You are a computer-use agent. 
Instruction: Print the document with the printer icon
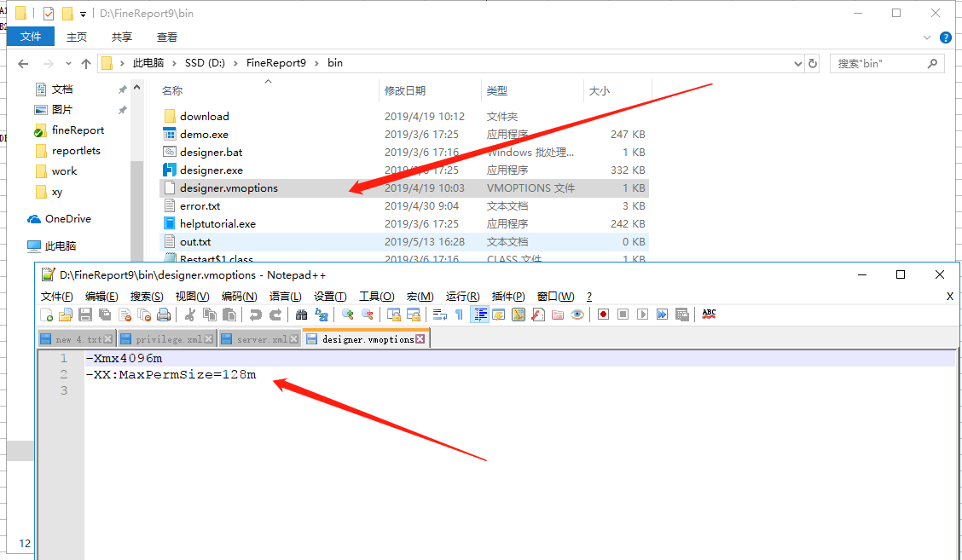pyautogui.click(x=164, y=315)
